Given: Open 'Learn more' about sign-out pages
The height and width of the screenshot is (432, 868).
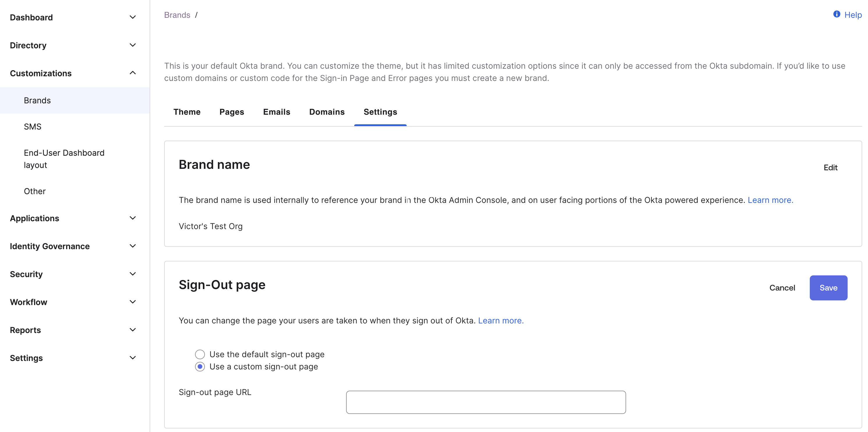Looking at the screenshot, I should (501, 321).
